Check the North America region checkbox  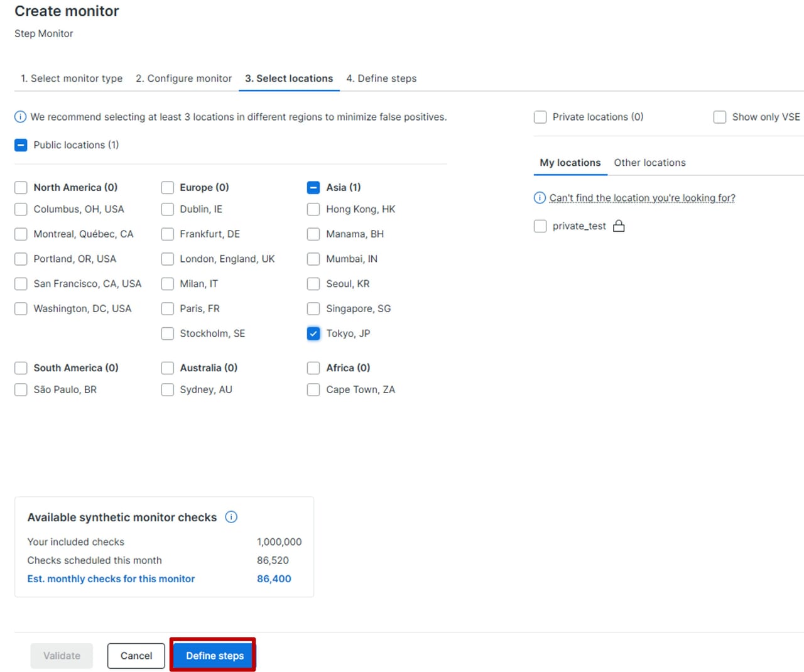(21, 187)
